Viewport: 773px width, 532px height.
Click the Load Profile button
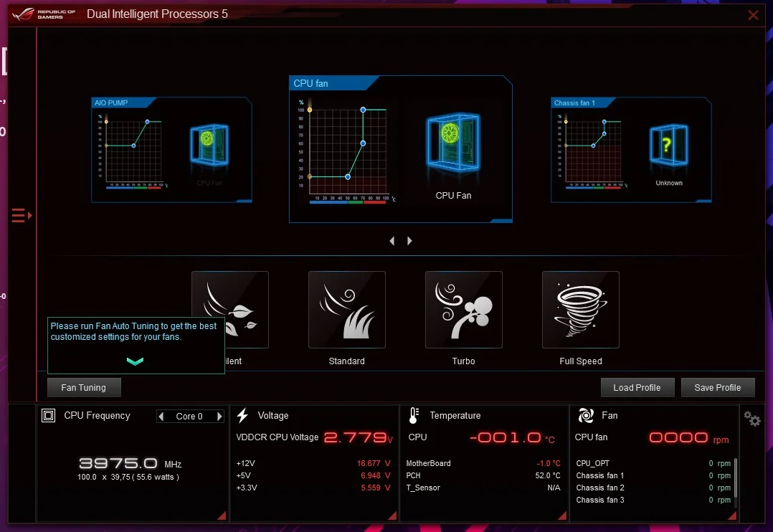tap(637, 388)
